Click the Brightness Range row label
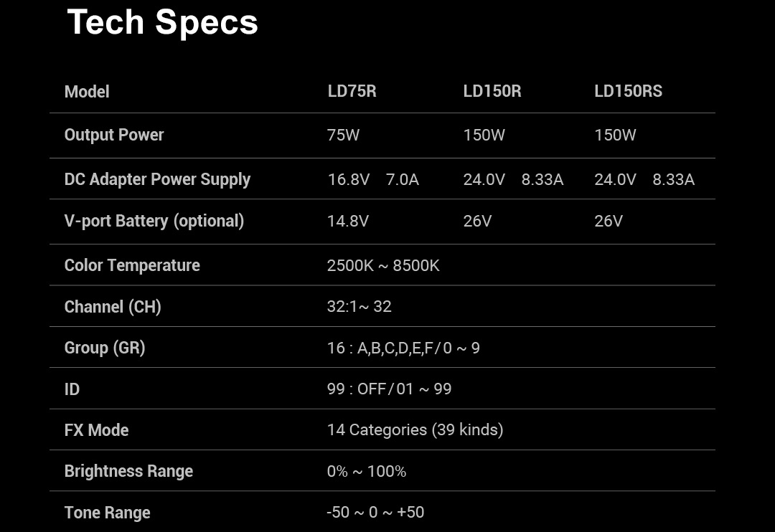 pos(128,471)
